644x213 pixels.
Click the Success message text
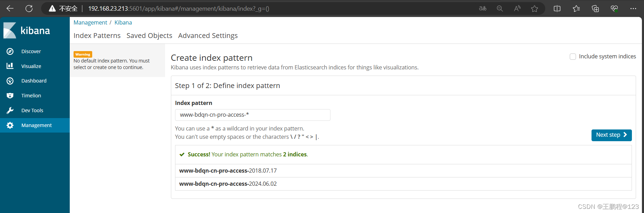[x=248, y=154]
